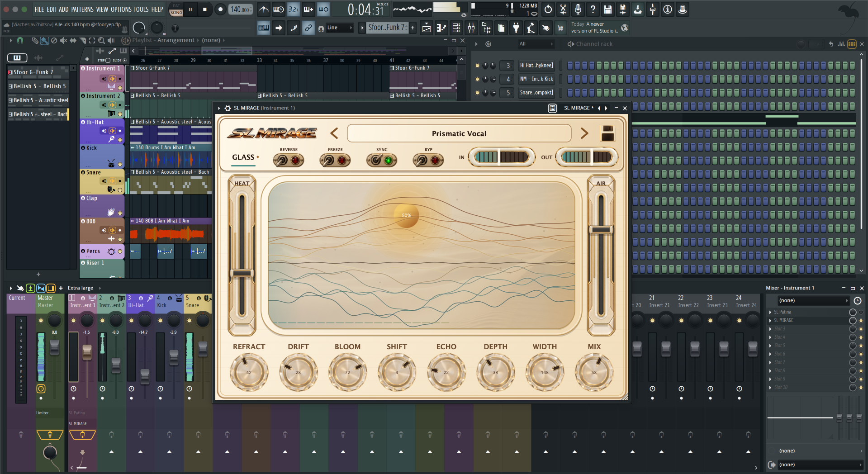Open mixer input (none) dropdown at top
This screenshot has width=868, height=474.
[814, 300]
